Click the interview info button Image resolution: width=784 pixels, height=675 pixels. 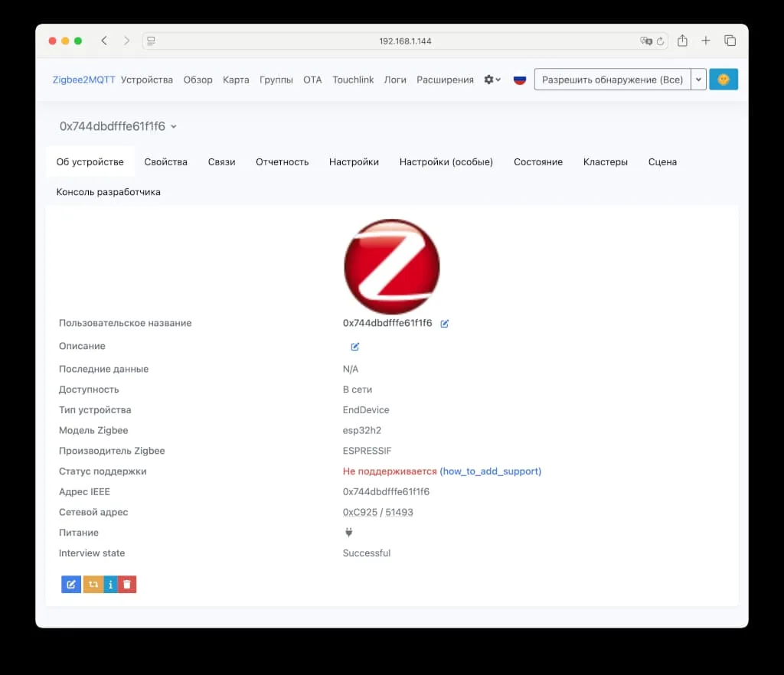click(x=110, y=584)
